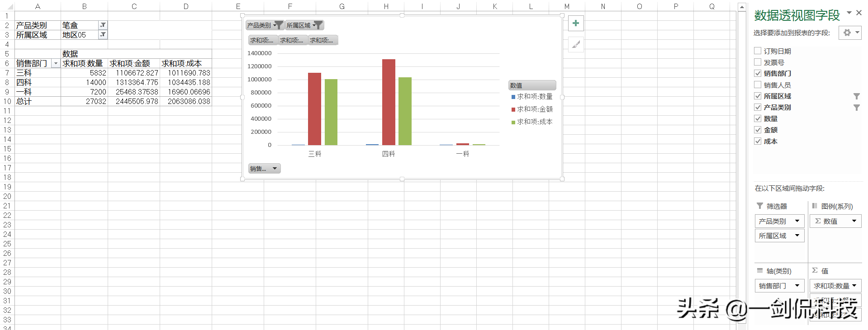Open the field list gear tools menu
This screenshot has height=330, width=868.
850,33
